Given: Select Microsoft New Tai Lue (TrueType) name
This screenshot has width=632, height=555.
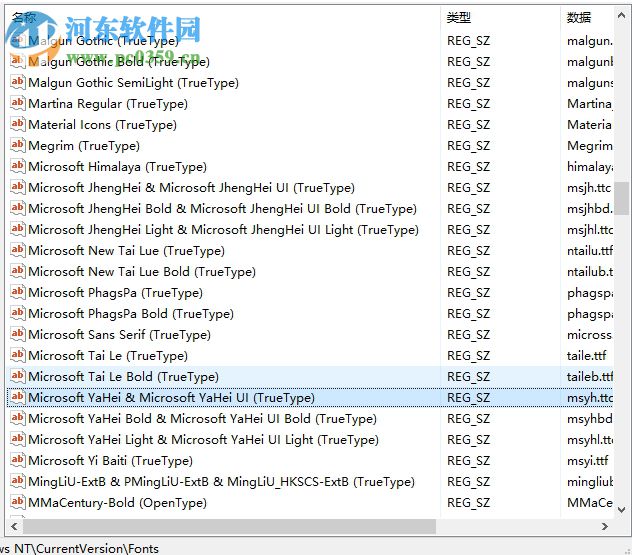Looking at the screenshot, I should 126,250.
